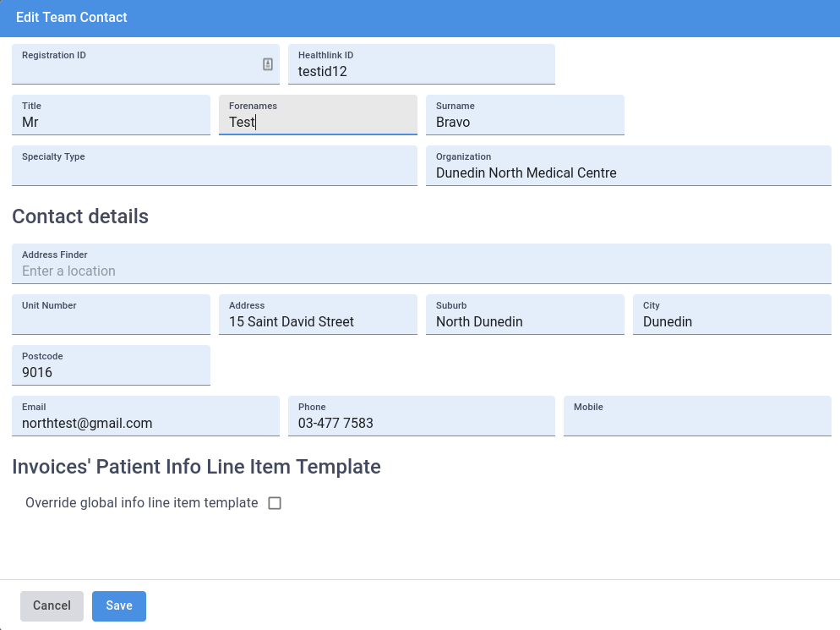Edit the Email address field
The width and height of the screenshot is (840, 630).
[145, 423]
